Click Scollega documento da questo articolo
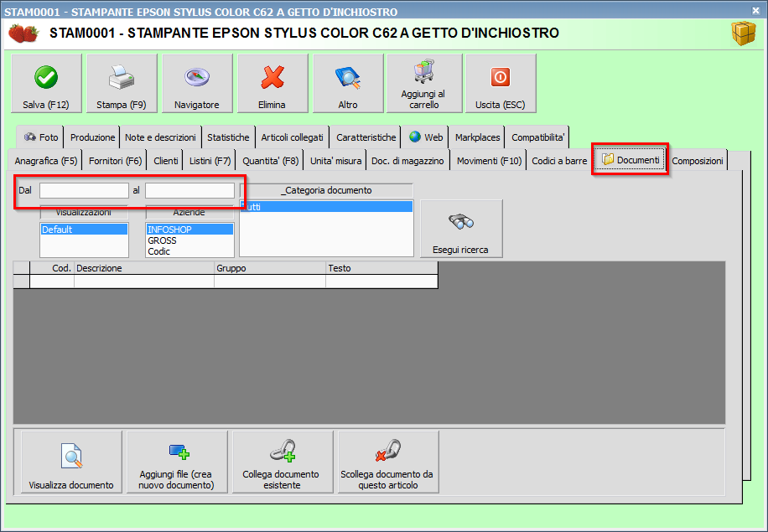Image resolution: width=768 pixels, height=532 pixels. coord(388,462)
